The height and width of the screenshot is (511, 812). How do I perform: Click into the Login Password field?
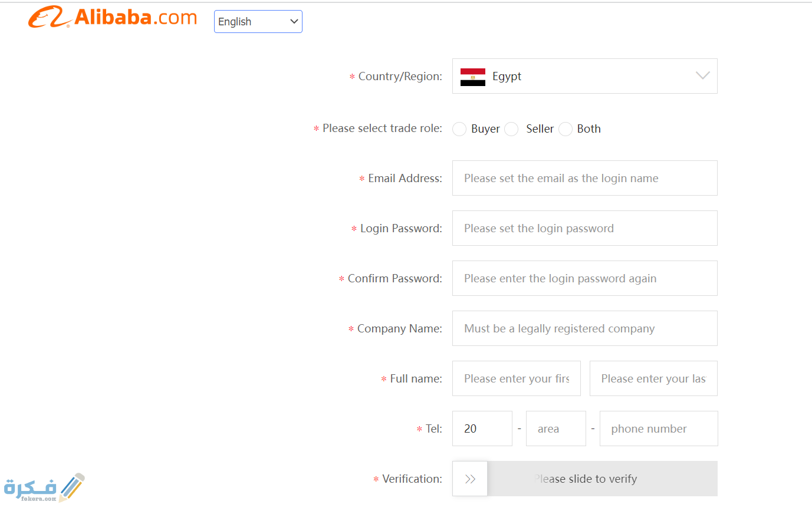(585, 228)
